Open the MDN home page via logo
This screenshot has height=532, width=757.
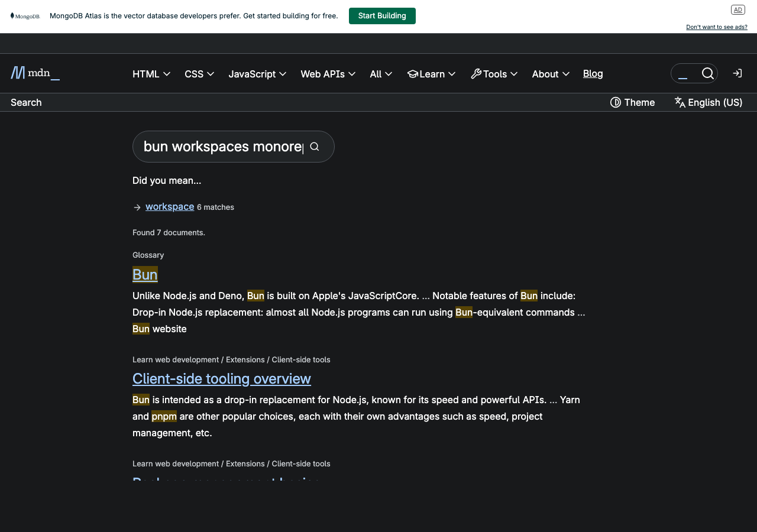pyautogui.click(x=34, y=73)
